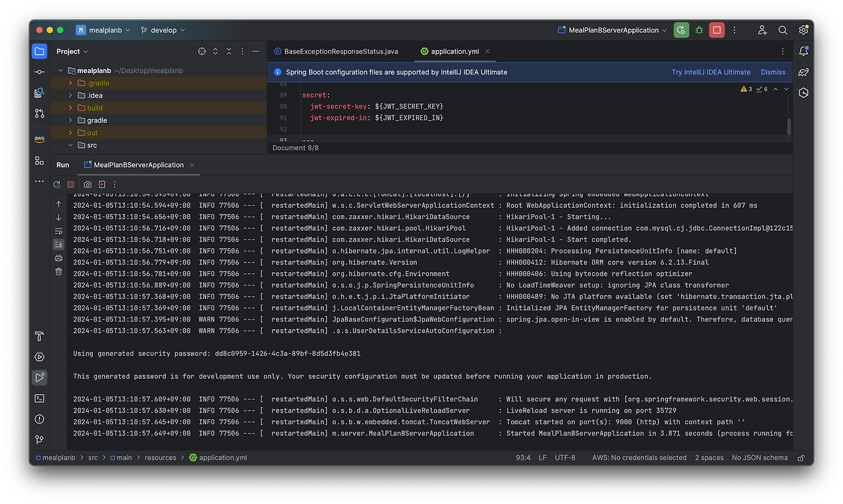
Task: Open Notifications bell icon
Action: (803, 51)
